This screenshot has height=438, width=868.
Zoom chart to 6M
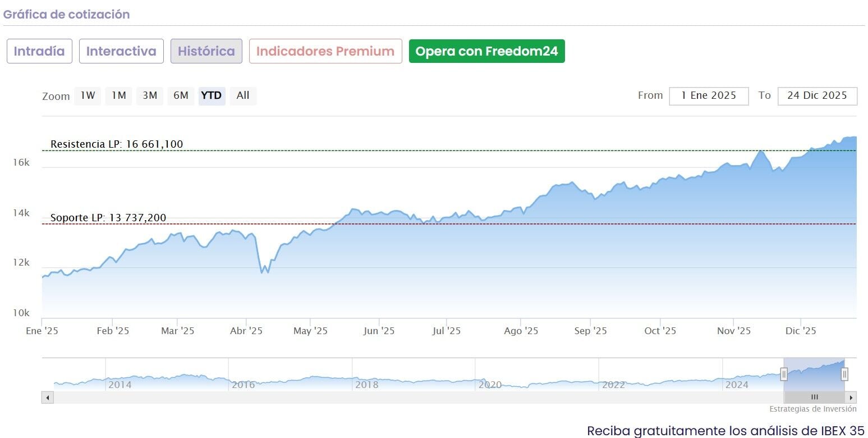pyautogui.click(x=181, y=95)
